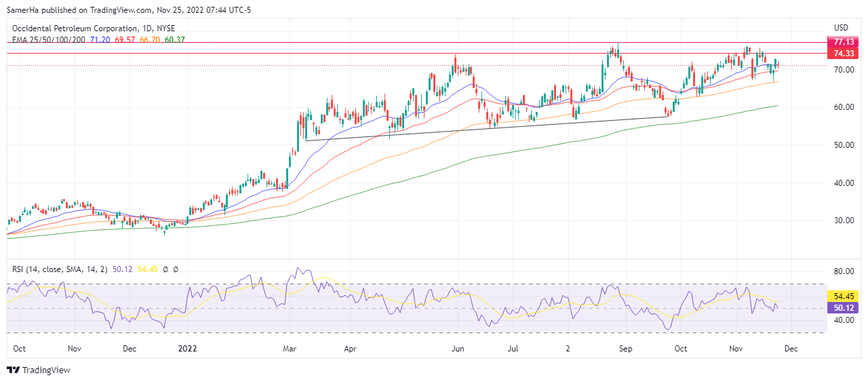The height and width of the screenshot is (382, 868).
Task: Select the 74.33 price level tag
Action: (843, 53)
